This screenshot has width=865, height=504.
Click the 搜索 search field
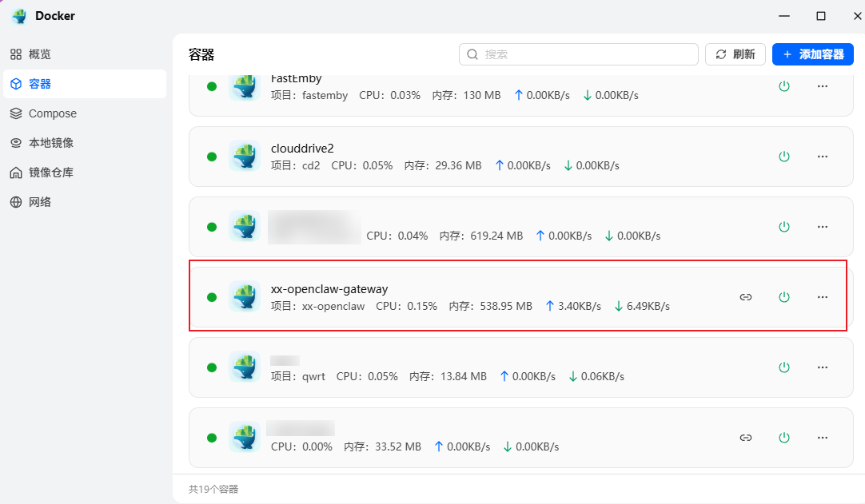579,54
